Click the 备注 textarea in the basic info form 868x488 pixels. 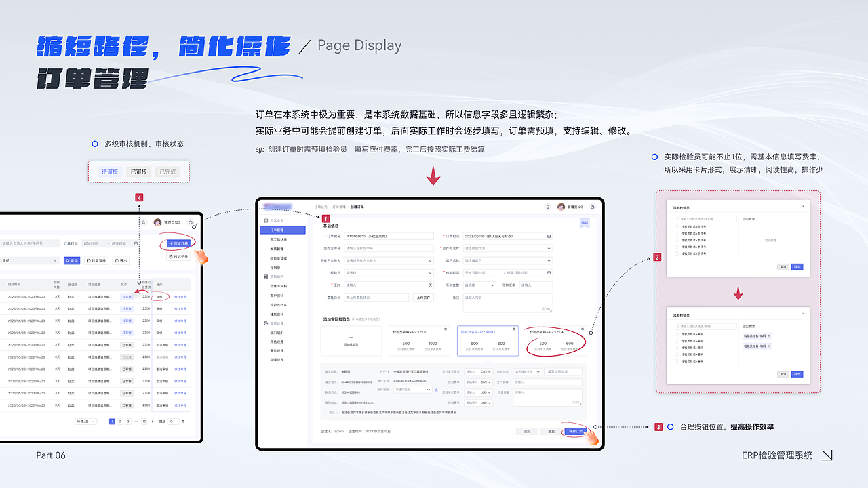(x=508, y=302)
